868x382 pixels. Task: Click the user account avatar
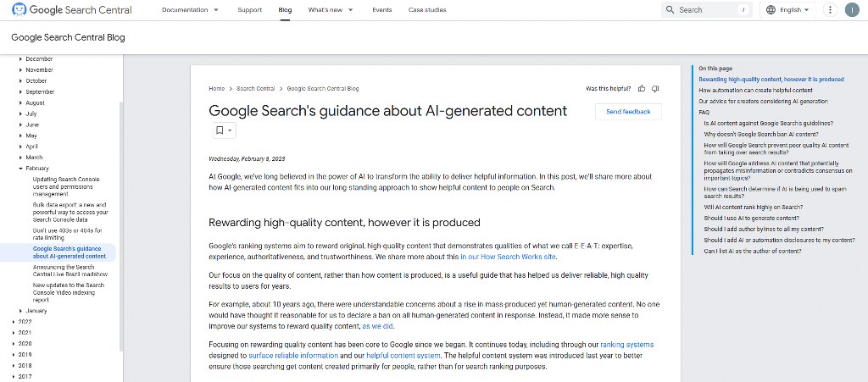[x=852, y=10]
